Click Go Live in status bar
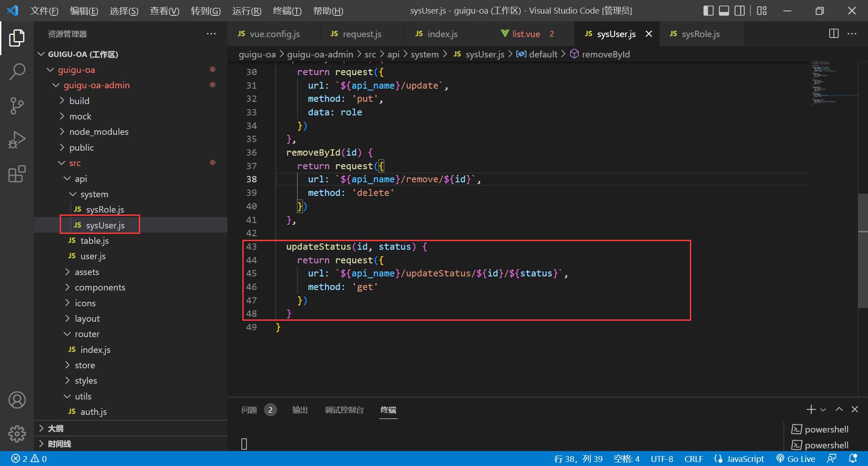Screen dimensions: 868x466 (796, 459)
